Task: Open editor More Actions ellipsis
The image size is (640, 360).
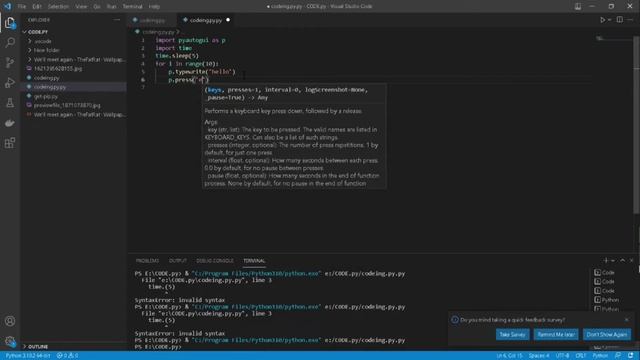Action: pyautogui.click(x=630, y=20)
